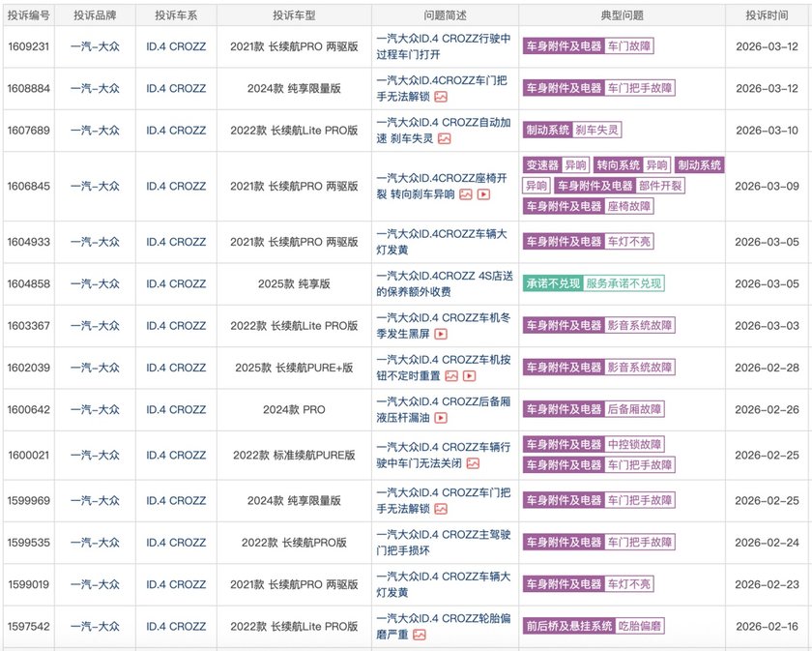View image attachment for complaint 1599969
The image size is (812, 651).
(441, 509)
